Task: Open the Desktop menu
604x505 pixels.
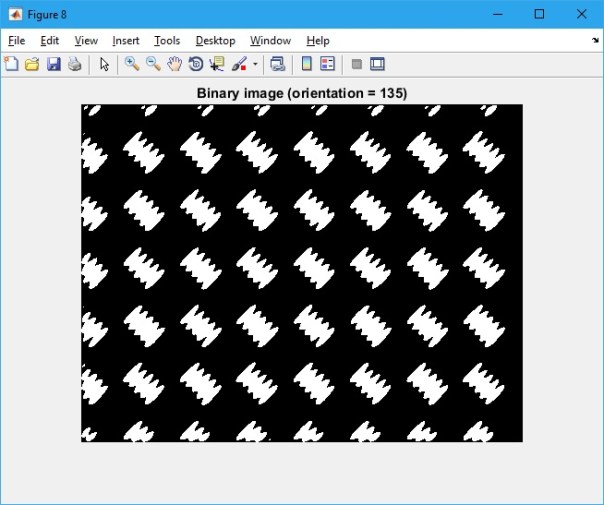Action: click(x=215, y=41)
